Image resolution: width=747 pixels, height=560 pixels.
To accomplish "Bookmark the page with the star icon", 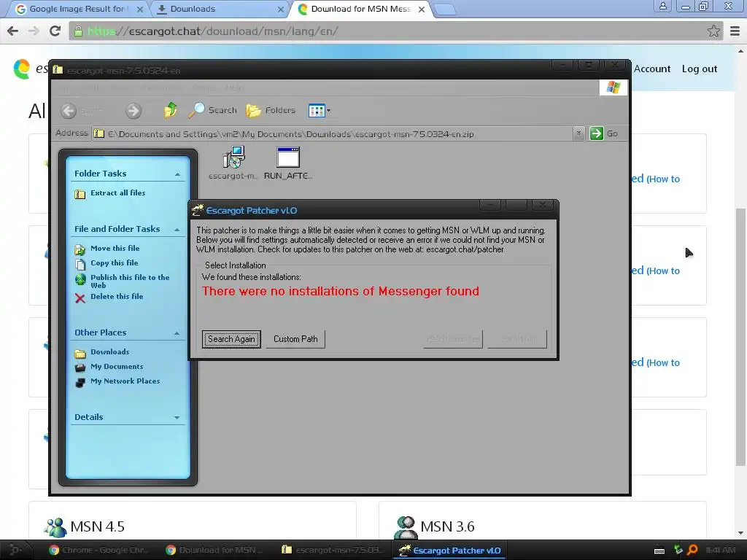I will [713, 31].
